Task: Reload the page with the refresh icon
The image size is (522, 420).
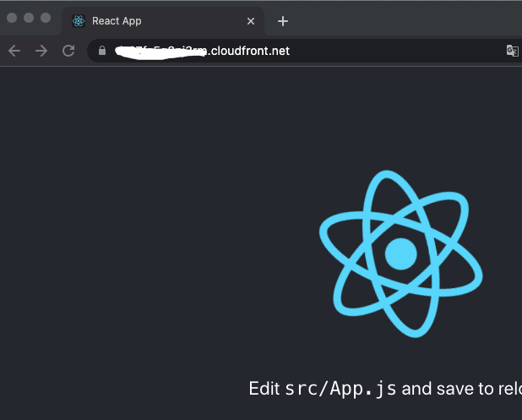Action: pos(68,51)
